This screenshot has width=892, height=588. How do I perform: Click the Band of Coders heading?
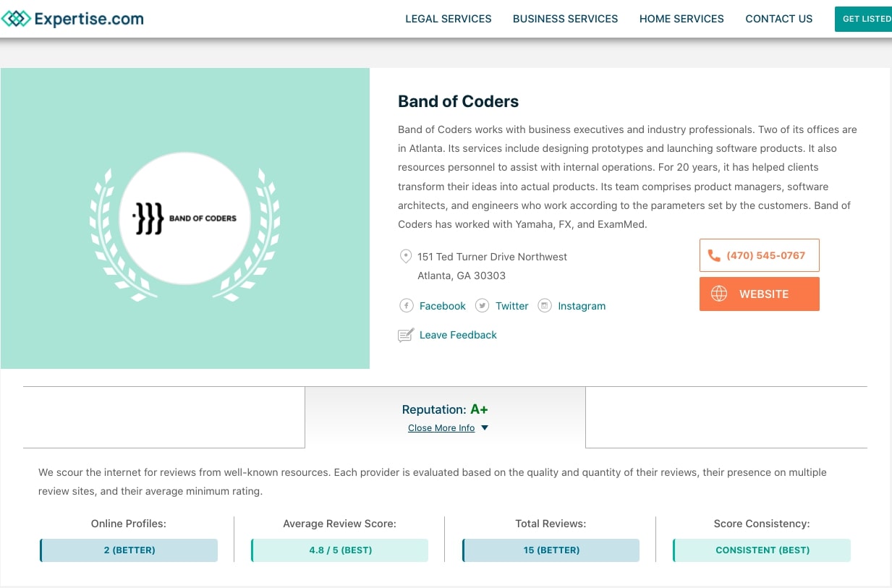[x=458, y=101]
